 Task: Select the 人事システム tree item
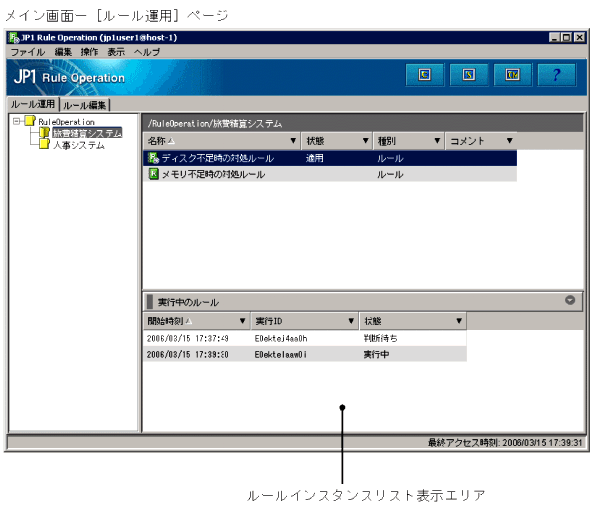click(79, 145)
